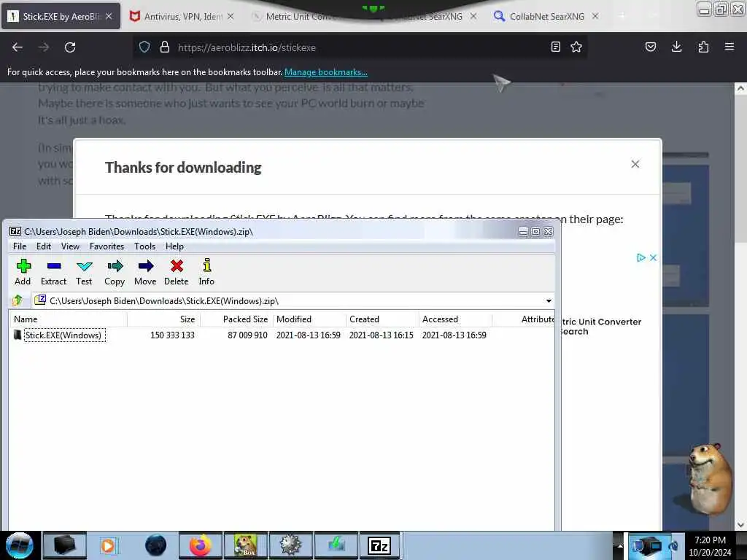Switch to Stick.EXE by AeroBlizz tab
The width and height of the screenshot is (747, 560).
61,16
